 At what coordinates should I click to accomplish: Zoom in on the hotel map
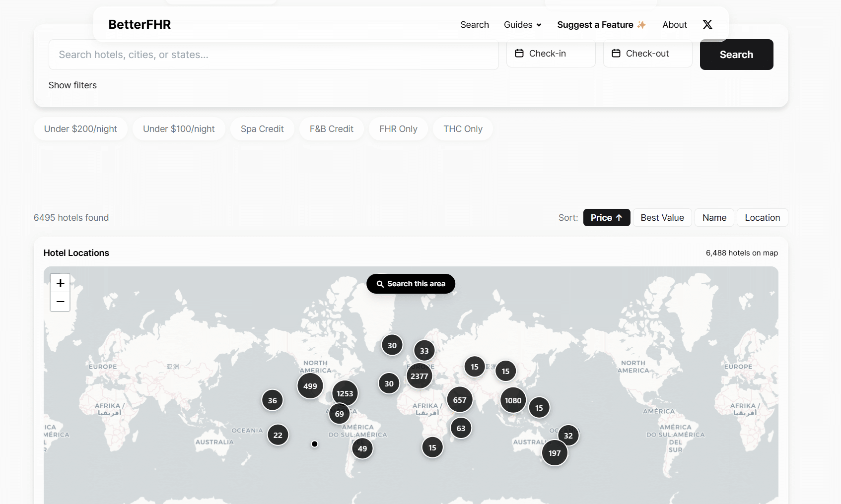point(60,283)
